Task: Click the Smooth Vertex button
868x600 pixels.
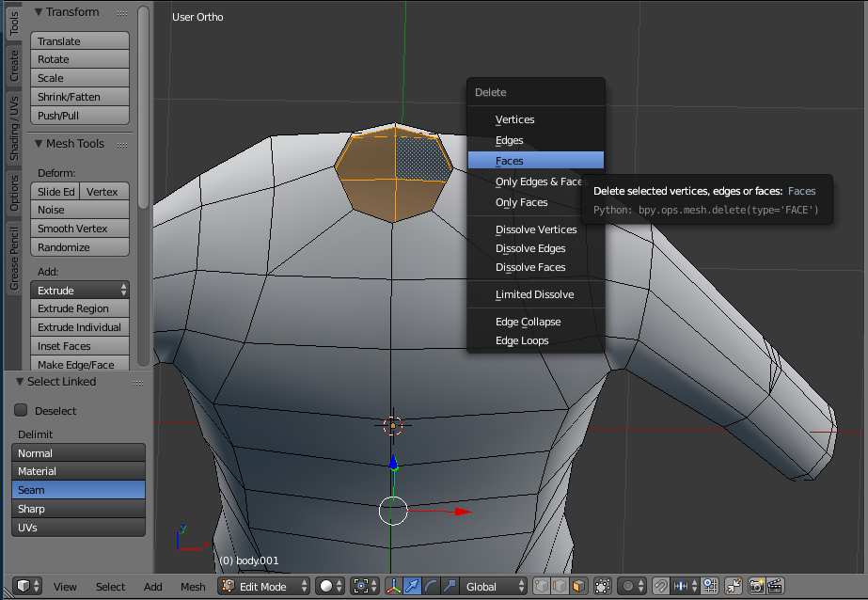Action: [80, 229]
